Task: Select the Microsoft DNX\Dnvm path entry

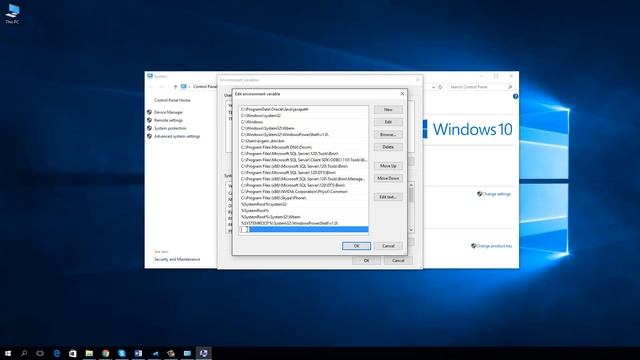Action: click(x=304, y=147)
